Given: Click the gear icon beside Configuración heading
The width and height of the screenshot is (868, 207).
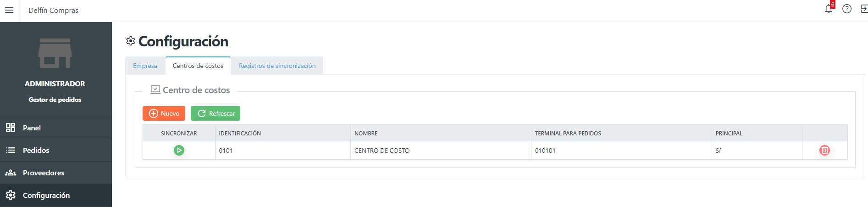Looking at the screenshot, I should tap(131, 41).
